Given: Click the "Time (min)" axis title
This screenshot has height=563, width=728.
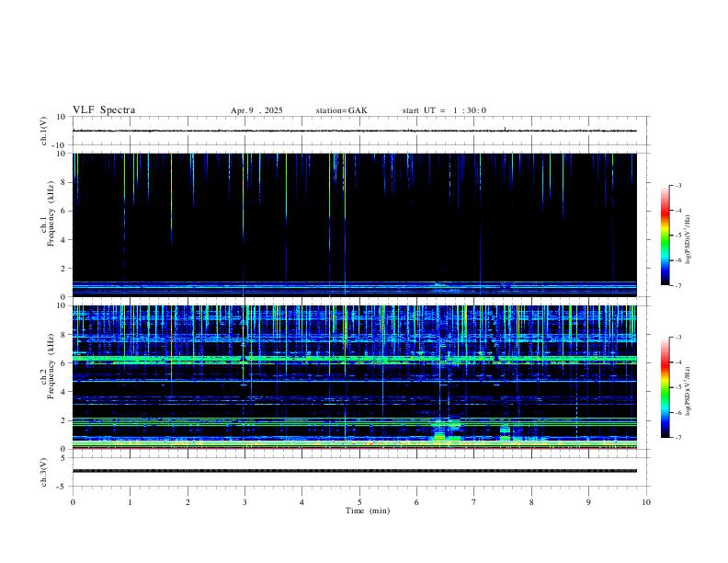Looking at the screenshot, I should tap(368, 511).
